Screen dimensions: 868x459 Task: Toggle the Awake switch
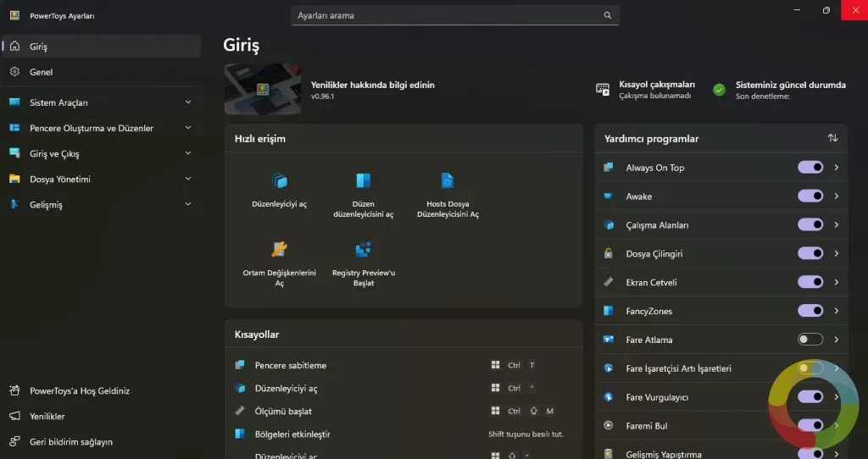pyautogui.click(x=810, y=196)
